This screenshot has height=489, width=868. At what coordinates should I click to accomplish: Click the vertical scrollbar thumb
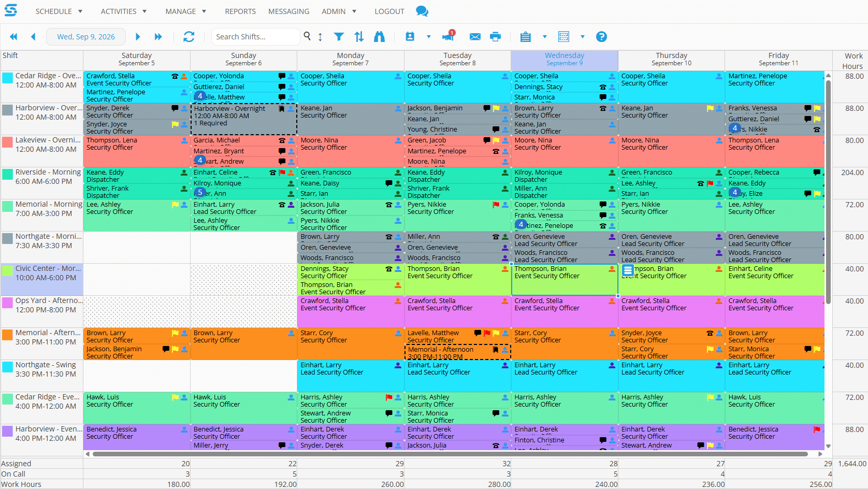(x=828, y=192)
